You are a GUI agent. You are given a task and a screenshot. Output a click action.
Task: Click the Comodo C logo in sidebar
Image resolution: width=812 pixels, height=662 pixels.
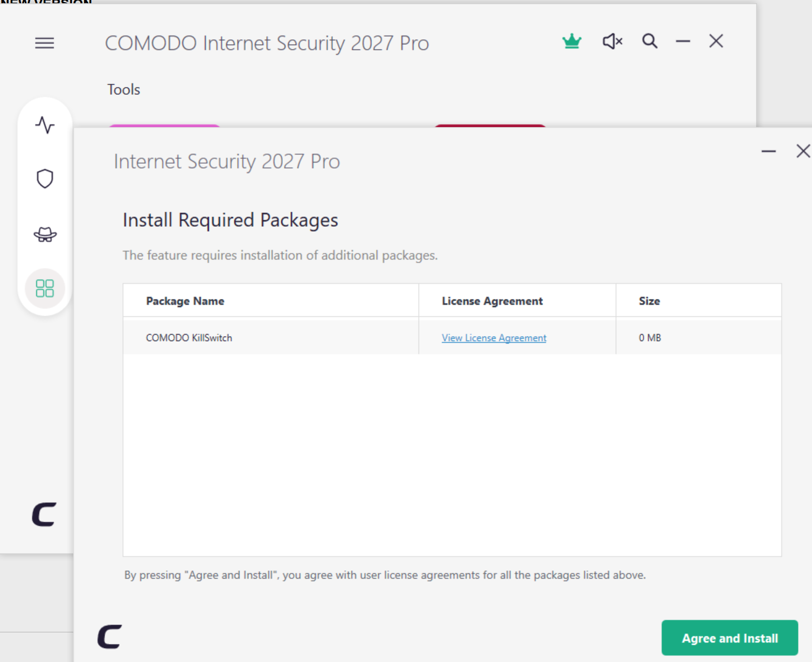coord(44,514)
